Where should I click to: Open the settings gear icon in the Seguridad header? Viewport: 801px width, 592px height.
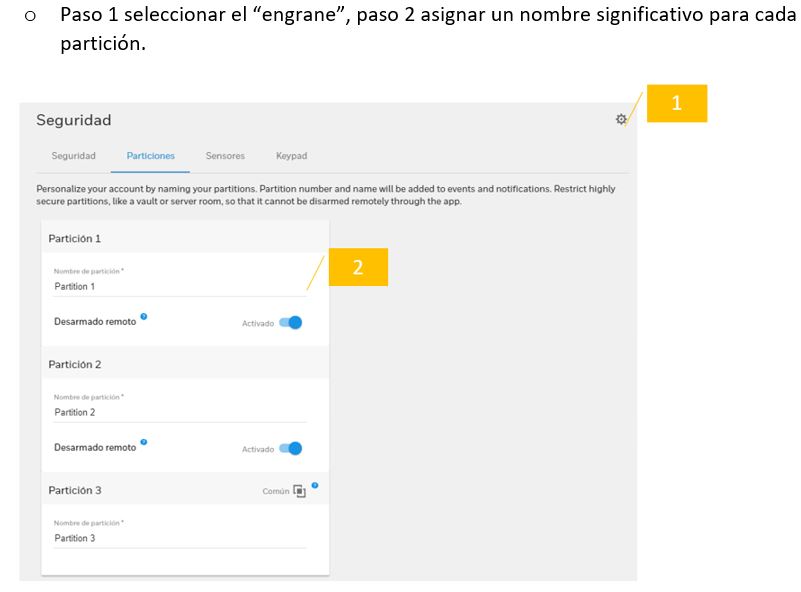(621, 119)
